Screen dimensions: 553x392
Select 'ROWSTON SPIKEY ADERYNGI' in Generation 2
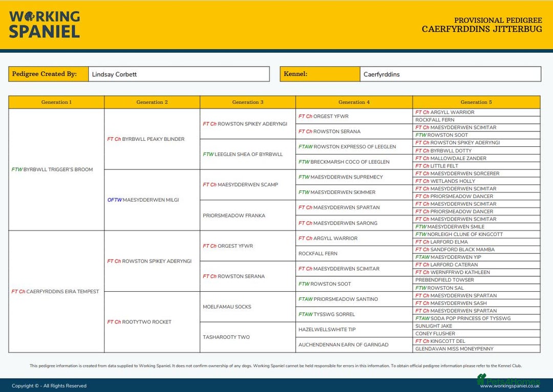click(x=152, y=261)
